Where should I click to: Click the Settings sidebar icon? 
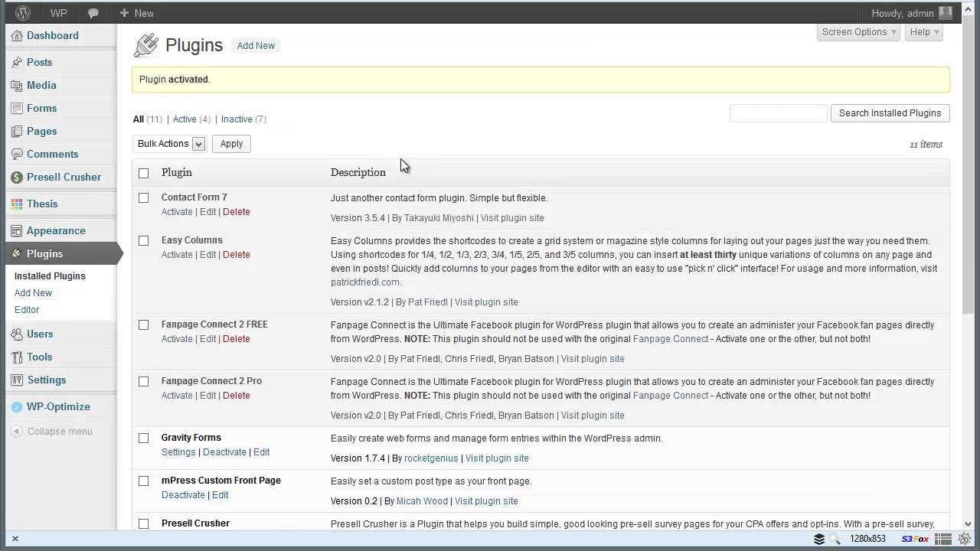click(17, 380)
